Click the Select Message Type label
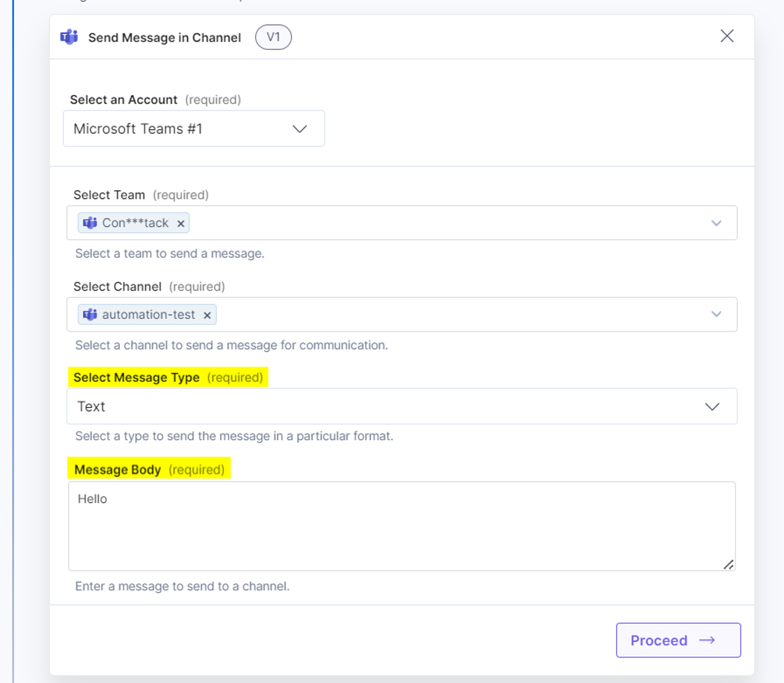The width and height of the screenshot is (784, 683). click(x=137, y=377)
